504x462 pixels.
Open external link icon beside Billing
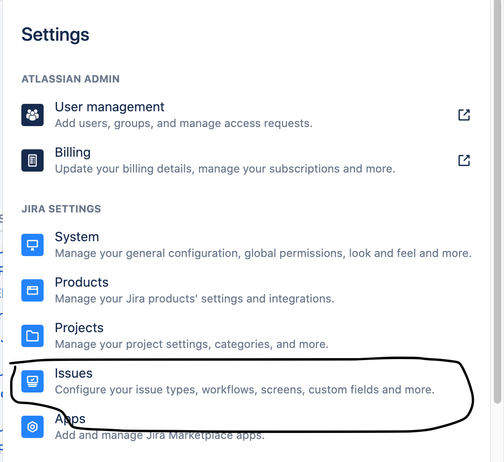click(464, 160)
